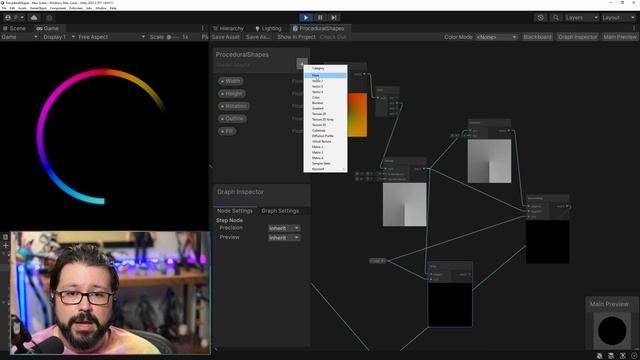
Task: Select the bottom Step node preview
Action: [450, 304]
